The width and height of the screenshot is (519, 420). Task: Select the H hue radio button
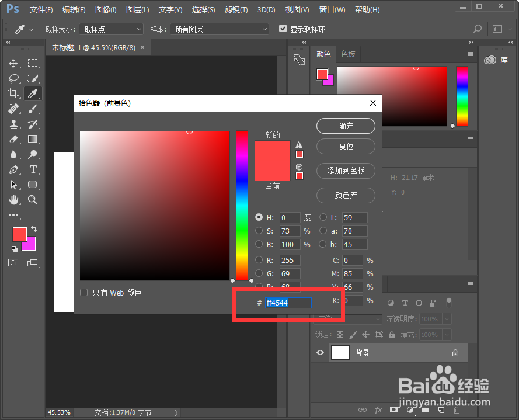point(259,217)
